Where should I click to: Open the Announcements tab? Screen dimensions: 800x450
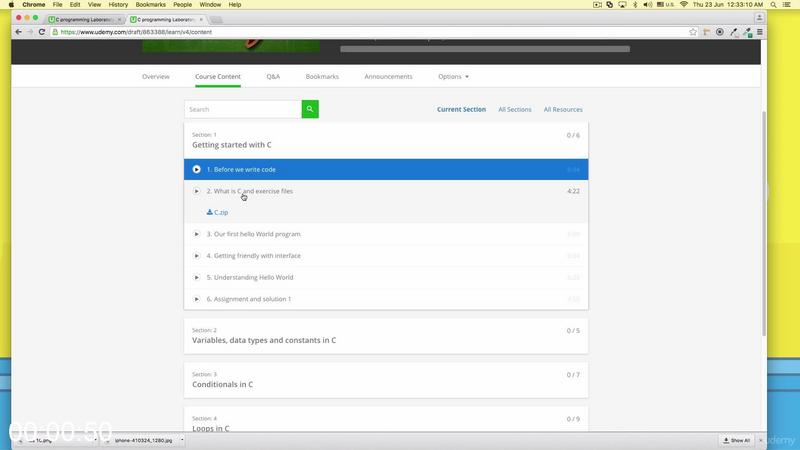coord(388,77)
